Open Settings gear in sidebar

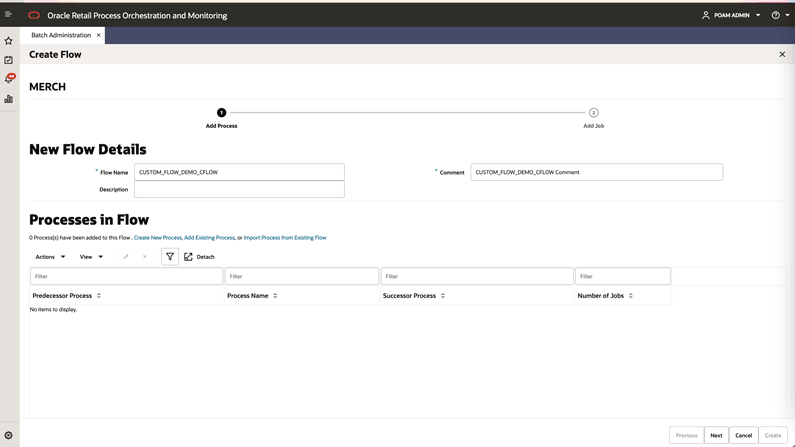click(x=9, y=435)
